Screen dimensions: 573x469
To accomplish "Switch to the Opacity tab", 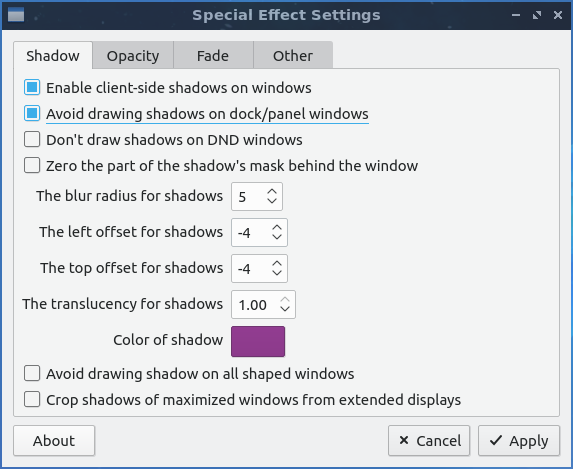I will pos(133,56).
